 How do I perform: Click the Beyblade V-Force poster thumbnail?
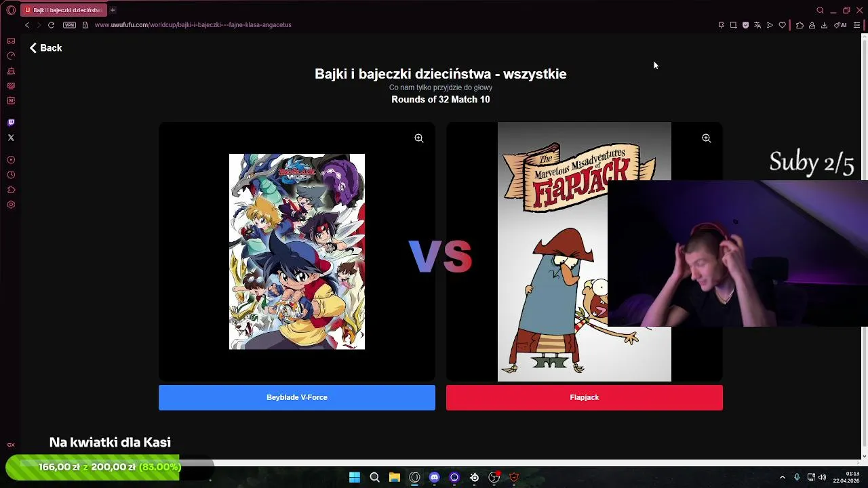297,251
